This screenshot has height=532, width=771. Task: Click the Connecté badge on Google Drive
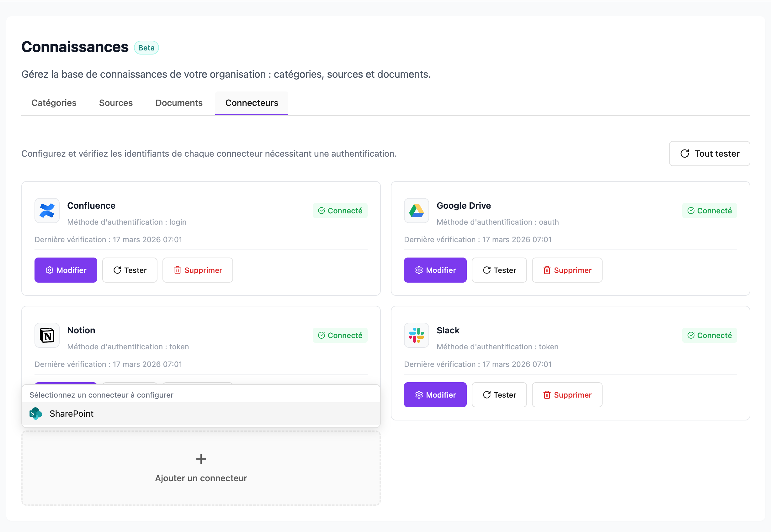click(710, 210)
